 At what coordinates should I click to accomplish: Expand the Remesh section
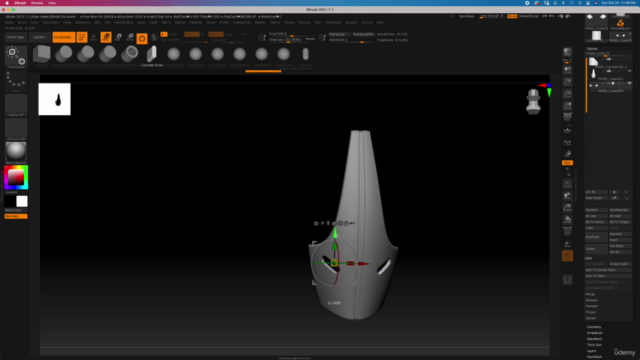[x=591, y=306]
